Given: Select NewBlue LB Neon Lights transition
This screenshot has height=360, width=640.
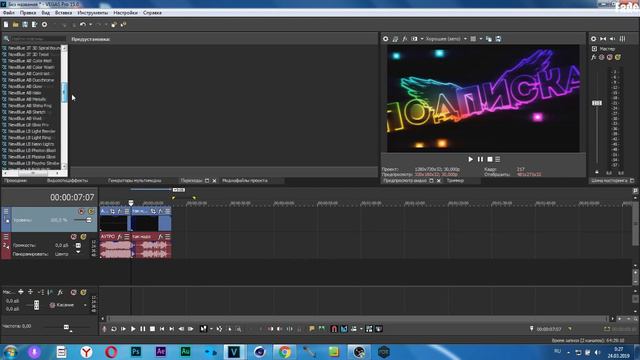Looking at the screenshot, I should pyautogui.click(x=31, y=144).
